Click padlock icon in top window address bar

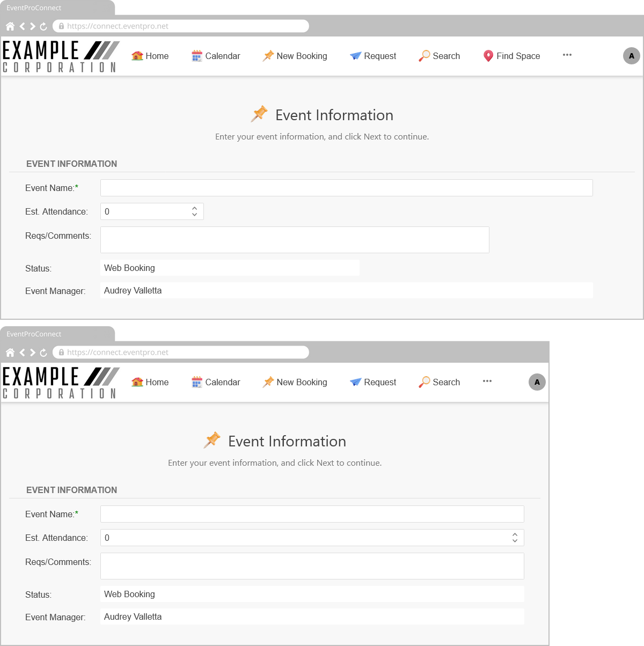click(x=61, y=26)
